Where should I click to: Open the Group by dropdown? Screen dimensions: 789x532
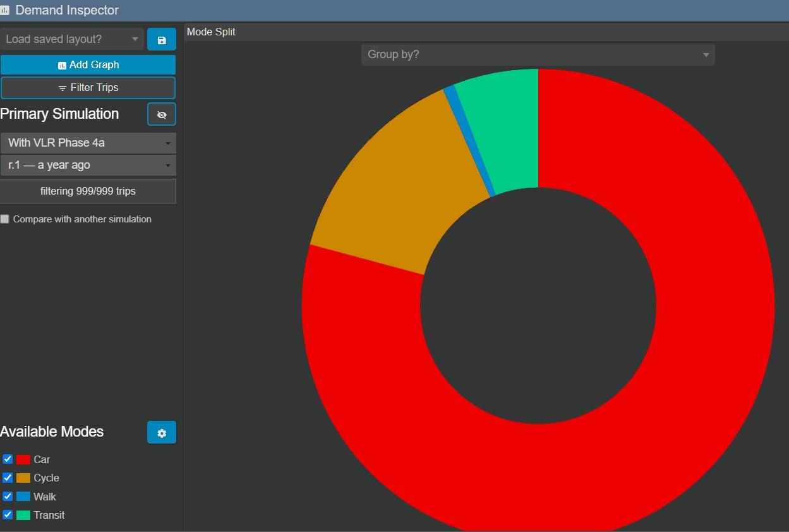pyautogui.click(x=538, y=54)
